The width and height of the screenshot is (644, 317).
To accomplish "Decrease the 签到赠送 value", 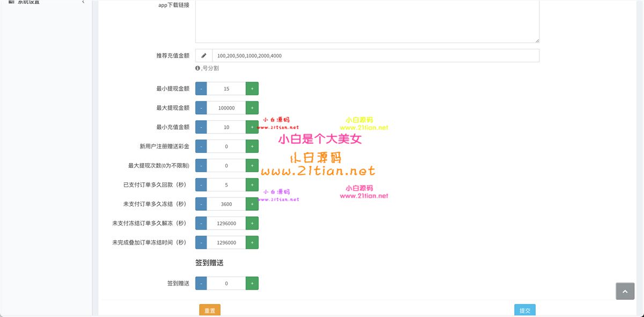I will coord(201,283).
